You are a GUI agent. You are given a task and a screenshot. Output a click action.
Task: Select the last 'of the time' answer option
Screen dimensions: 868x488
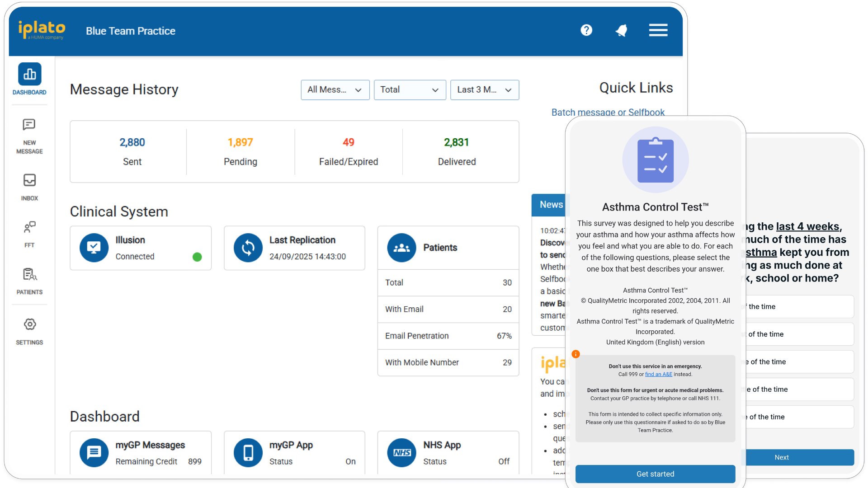[799, 417]
